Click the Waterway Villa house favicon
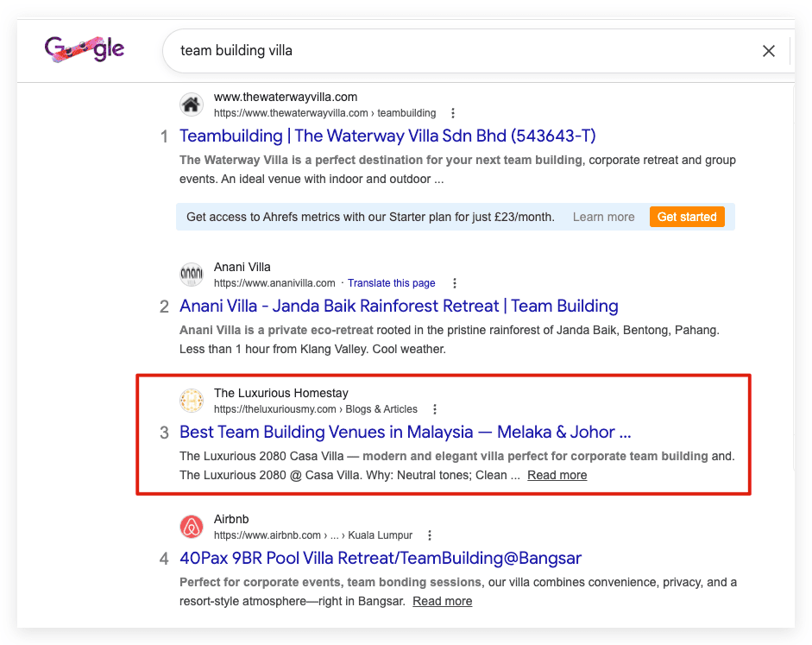 pyautogui.click(x=191, y=104)
